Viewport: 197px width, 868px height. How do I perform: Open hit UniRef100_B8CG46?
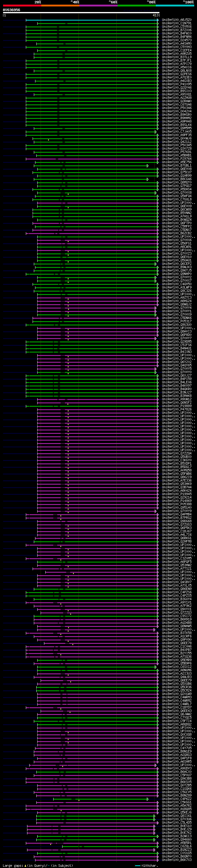click(176, 179)
